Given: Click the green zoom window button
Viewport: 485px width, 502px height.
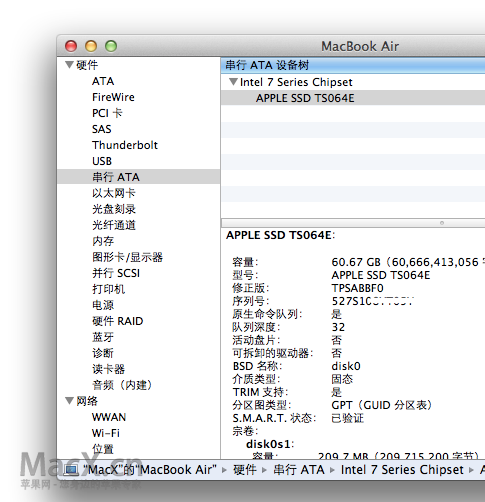Looking at the screenshot, I should point(111,46).
